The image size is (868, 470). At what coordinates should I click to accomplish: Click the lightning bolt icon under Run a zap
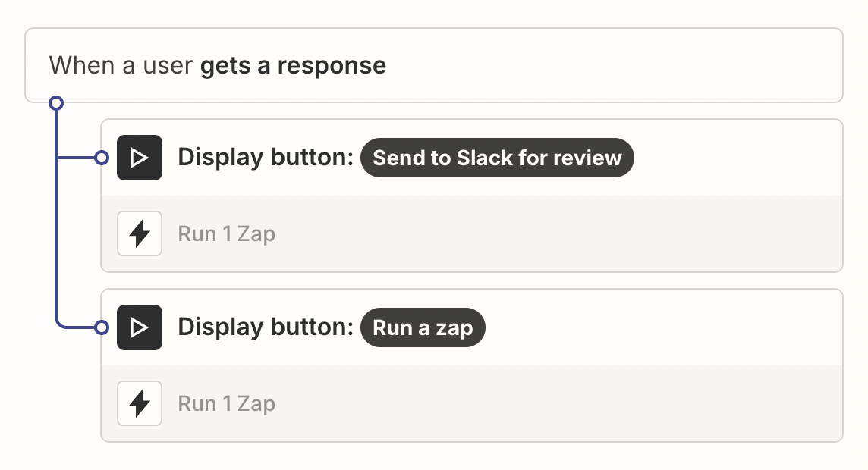point(140,403)
